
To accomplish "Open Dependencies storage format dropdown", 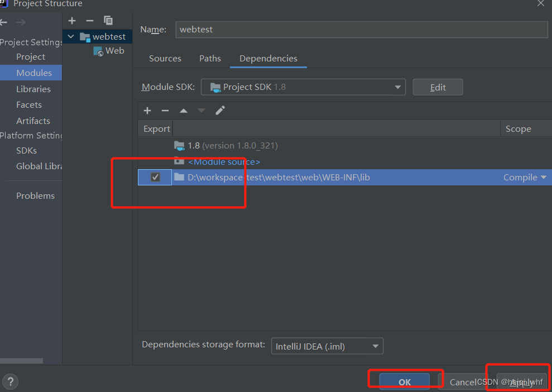I will (x=327, y=346).
